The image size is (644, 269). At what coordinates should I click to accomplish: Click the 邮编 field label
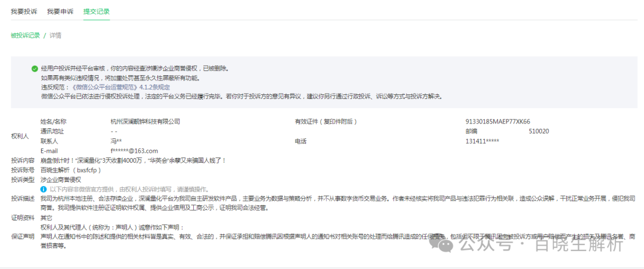471,131
